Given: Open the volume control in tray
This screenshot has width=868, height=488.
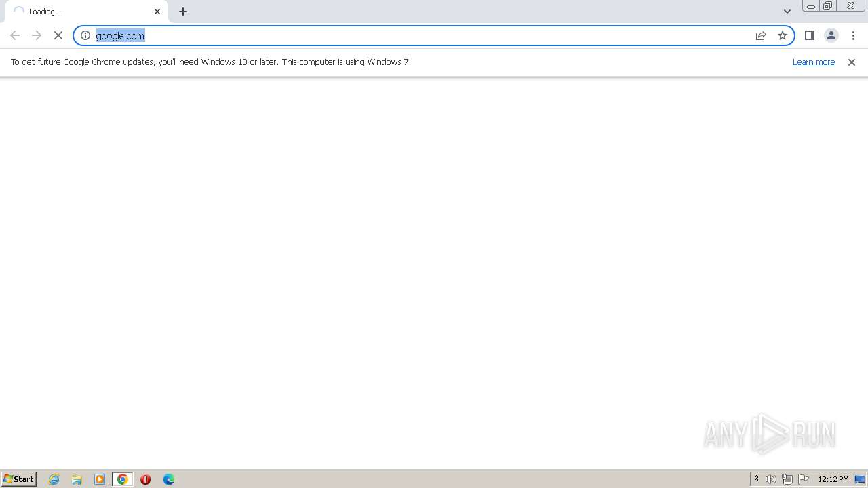Looking at the screenshot, I should tap(771, 479).
